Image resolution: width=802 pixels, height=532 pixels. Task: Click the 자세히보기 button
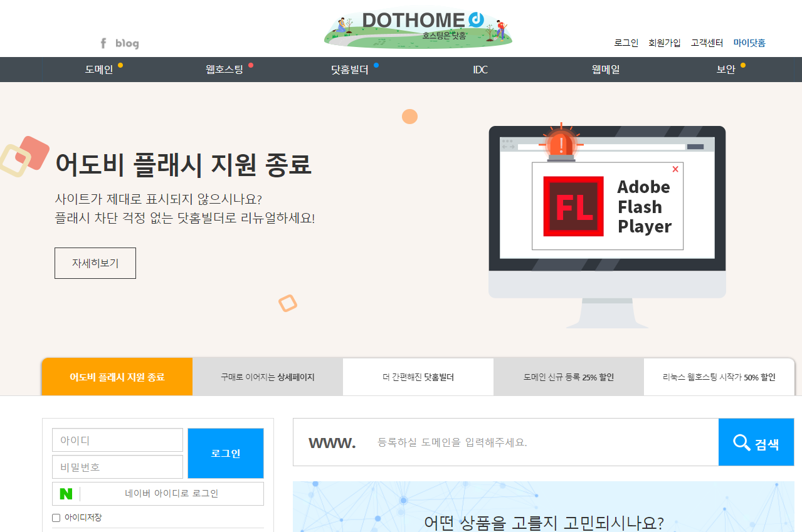pyautogui.click(x=95, y=263)
